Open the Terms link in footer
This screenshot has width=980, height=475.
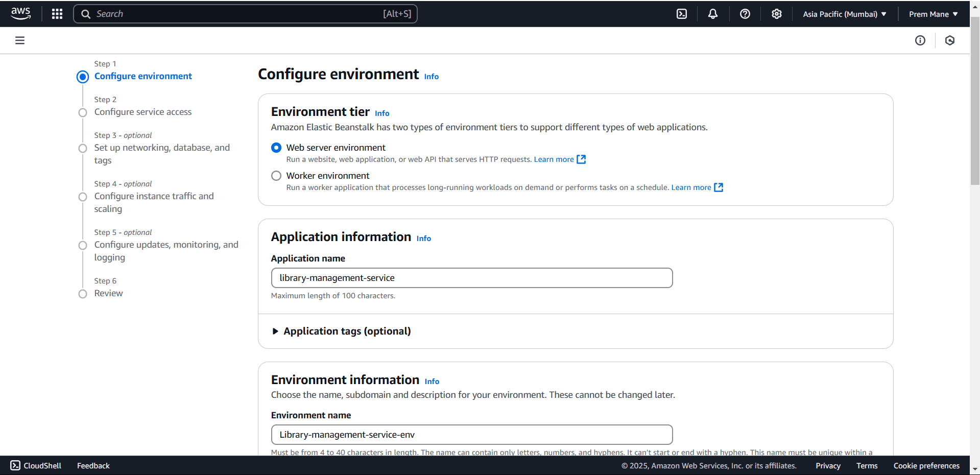867,465
